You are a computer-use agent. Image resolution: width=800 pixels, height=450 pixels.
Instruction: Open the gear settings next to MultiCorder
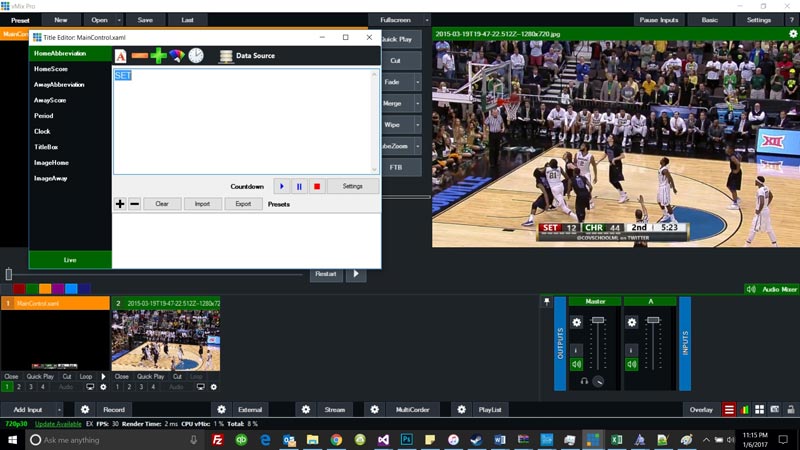click(x=374, y=409)
